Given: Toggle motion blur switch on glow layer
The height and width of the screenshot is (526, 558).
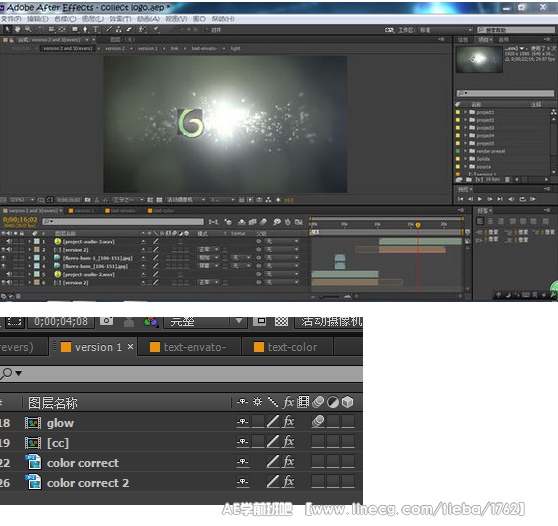Looking at the screenshot, I should point(318,422).
